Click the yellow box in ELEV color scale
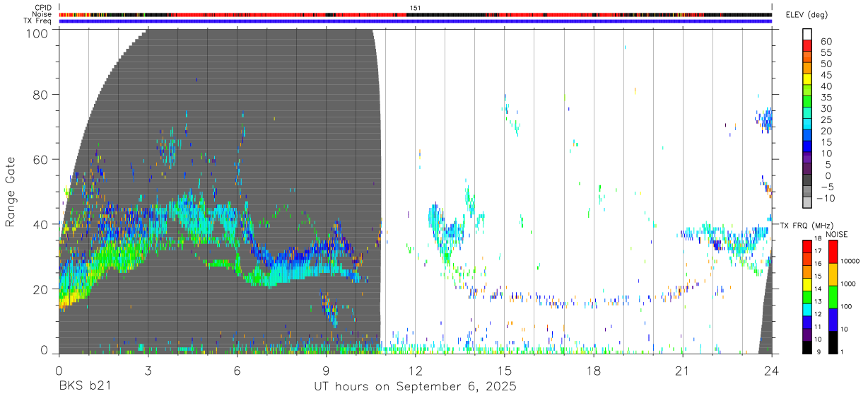 click(x=807, y=79)
